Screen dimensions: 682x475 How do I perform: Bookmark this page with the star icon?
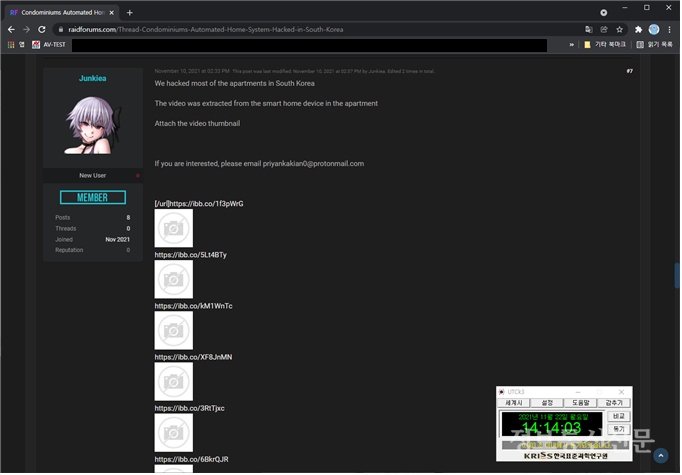click(620, 30)
